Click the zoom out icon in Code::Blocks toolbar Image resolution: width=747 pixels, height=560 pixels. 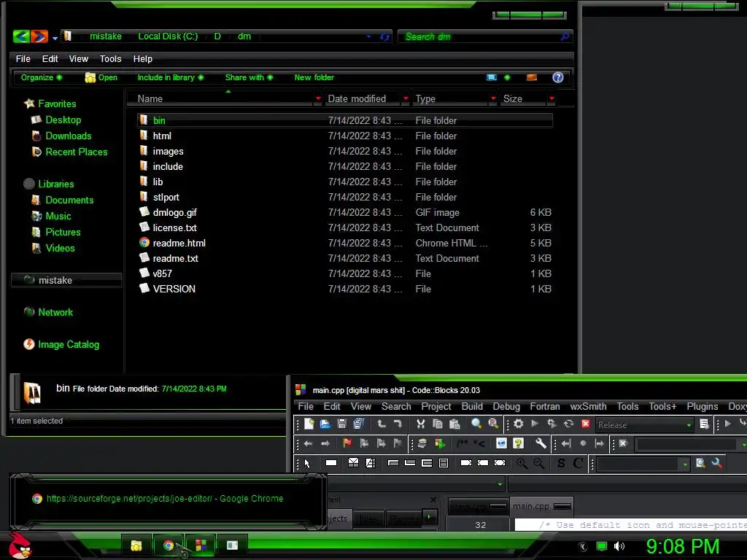538,463
